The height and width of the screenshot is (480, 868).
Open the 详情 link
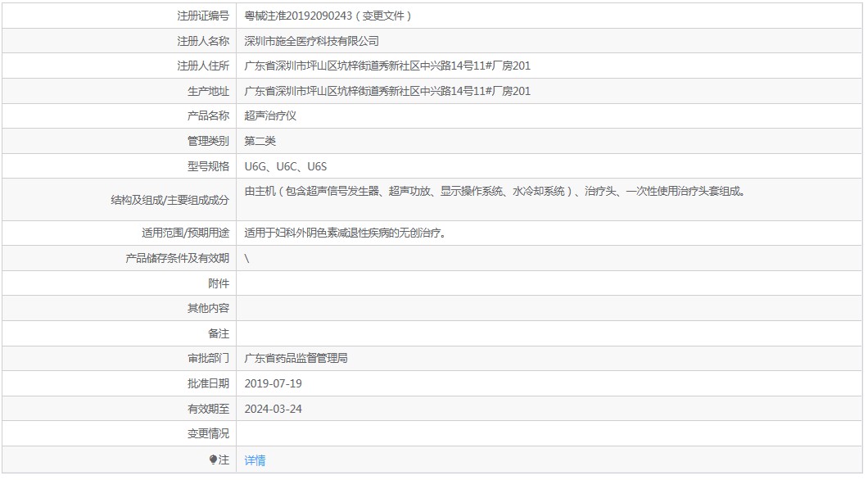tap(255, 460)
